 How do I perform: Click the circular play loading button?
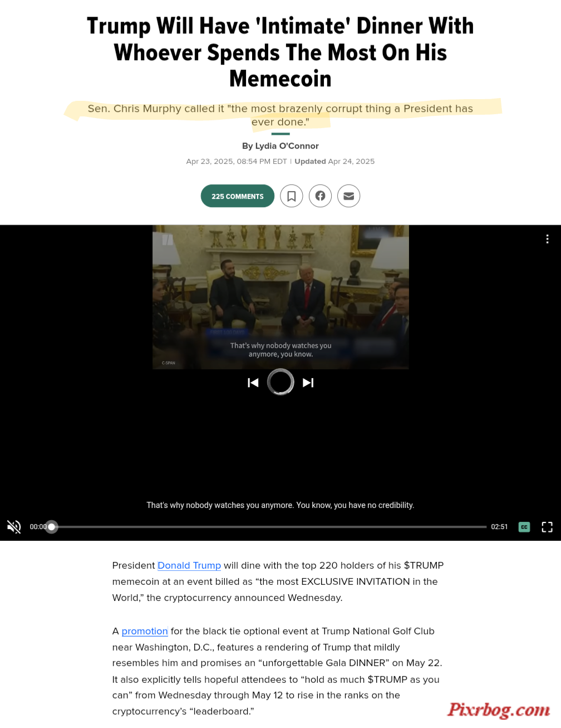click(x=280, y=382)
